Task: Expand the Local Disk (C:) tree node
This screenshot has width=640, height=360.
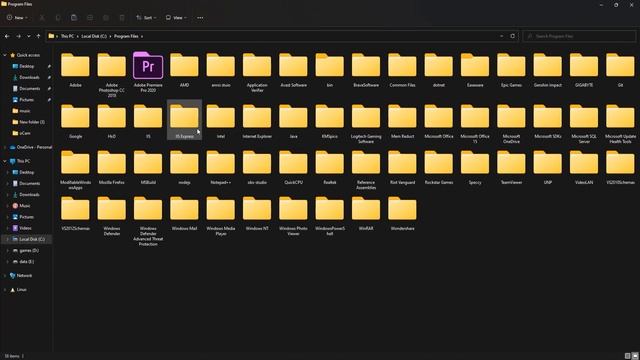Action: [7, 239]
